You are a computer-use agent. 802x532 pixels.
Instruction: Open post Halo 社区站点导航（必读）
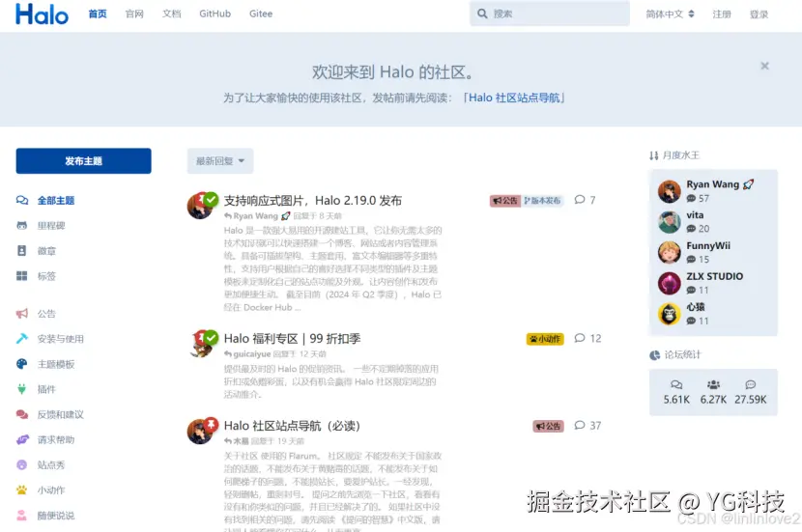coord(292,426)
